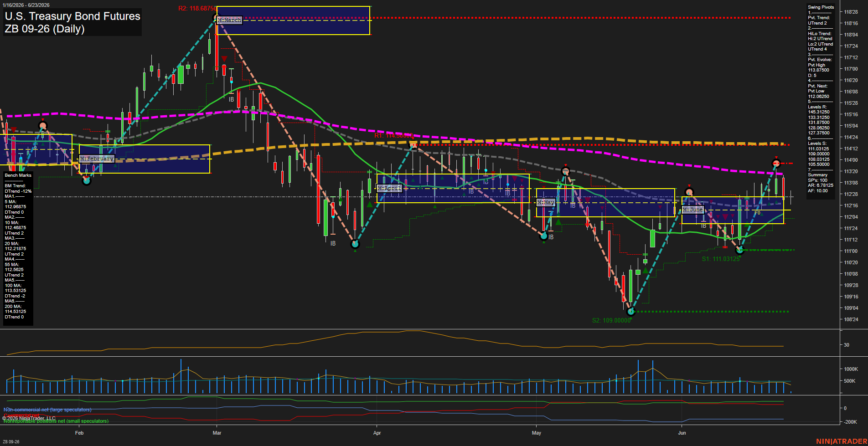Viewport: 868px width, 446px height.
Task: Select the resistance level 145.31250
Action: click(x=819, y=112)
